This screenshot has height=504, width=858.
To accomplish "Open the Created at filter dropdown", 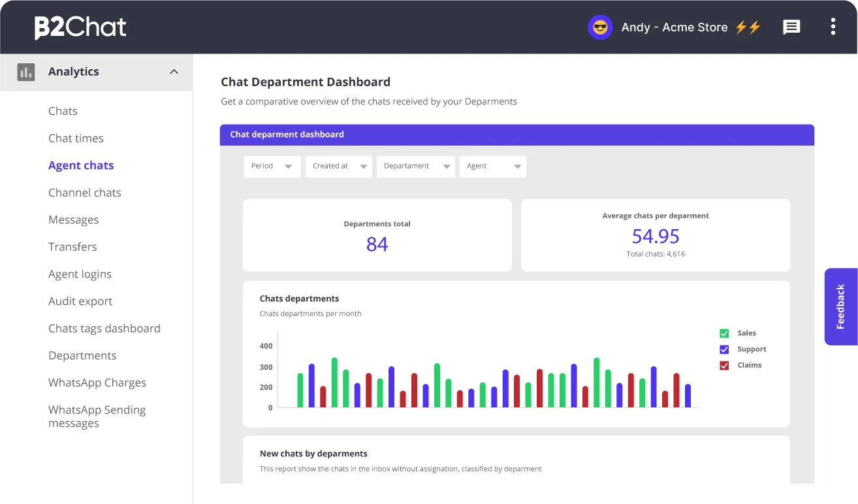I will (x=339, y=166).
